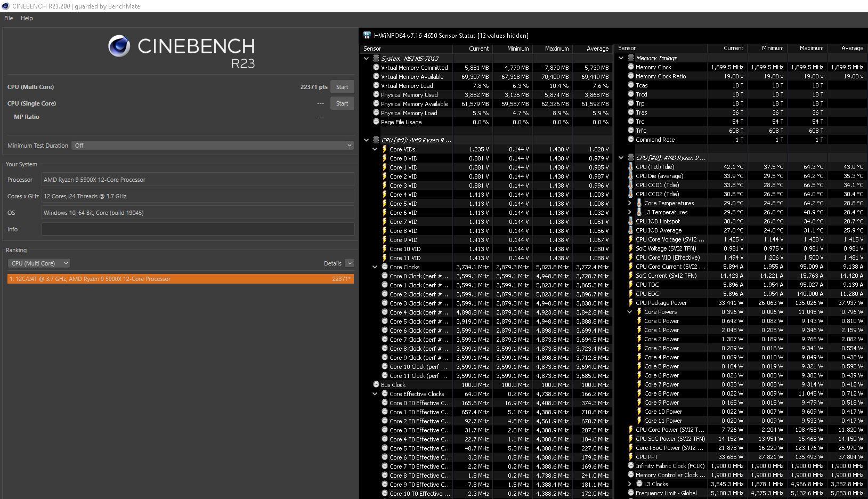This screenshot has width=868, height=499.
Task: Click the left panel Sensor column header
Action: (x=407, y=49)
